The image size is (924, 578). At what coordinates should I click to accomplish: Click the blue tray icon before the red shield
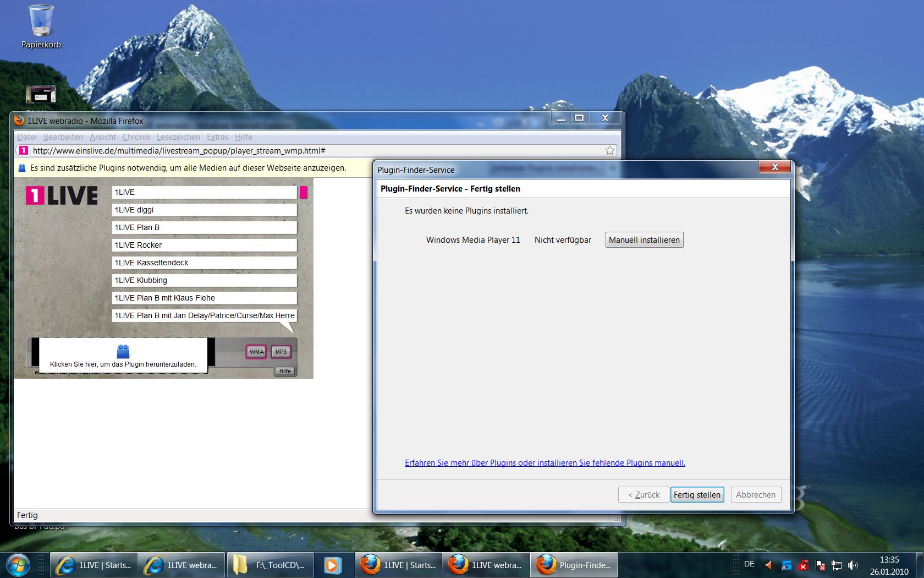[x=787, y=565]
